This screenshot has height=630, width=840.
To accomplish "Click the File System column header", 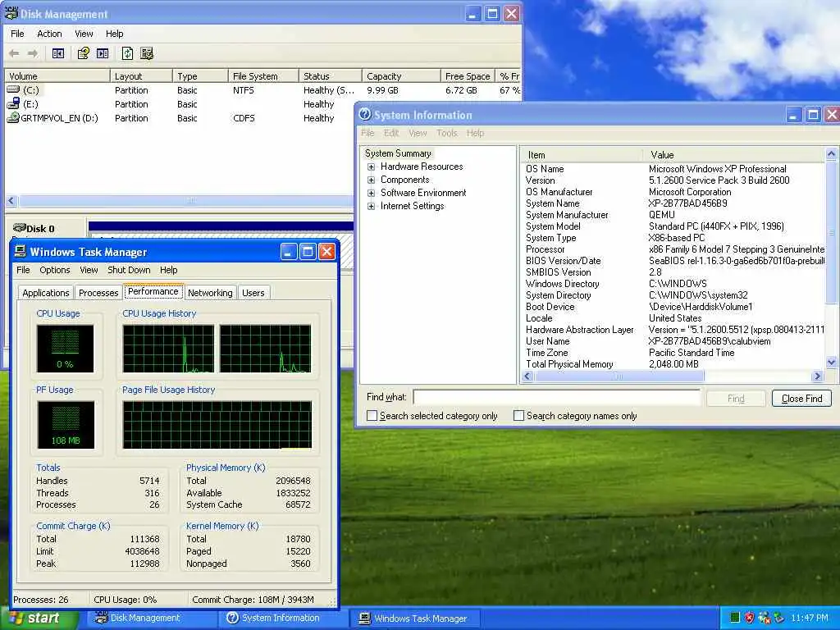I will pos(263,76).
